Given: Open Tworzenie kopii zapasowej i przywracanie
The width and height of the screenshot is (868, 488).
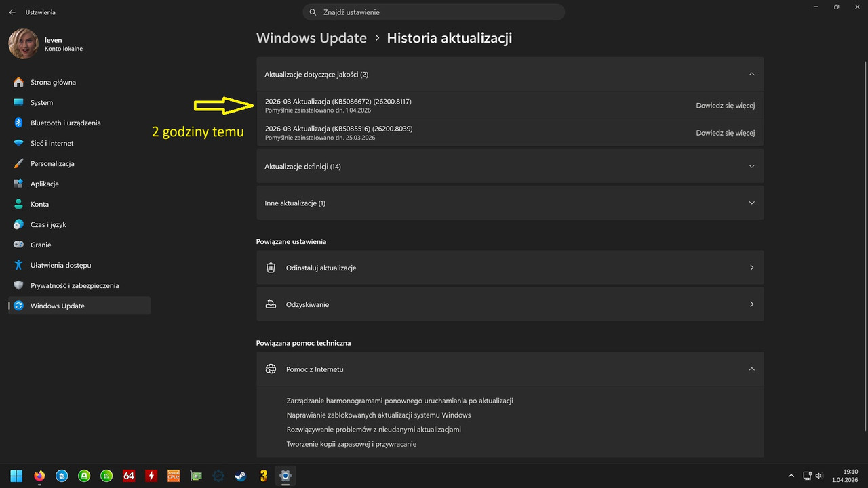Looking at the screenshot, I should tap(351, 444).
